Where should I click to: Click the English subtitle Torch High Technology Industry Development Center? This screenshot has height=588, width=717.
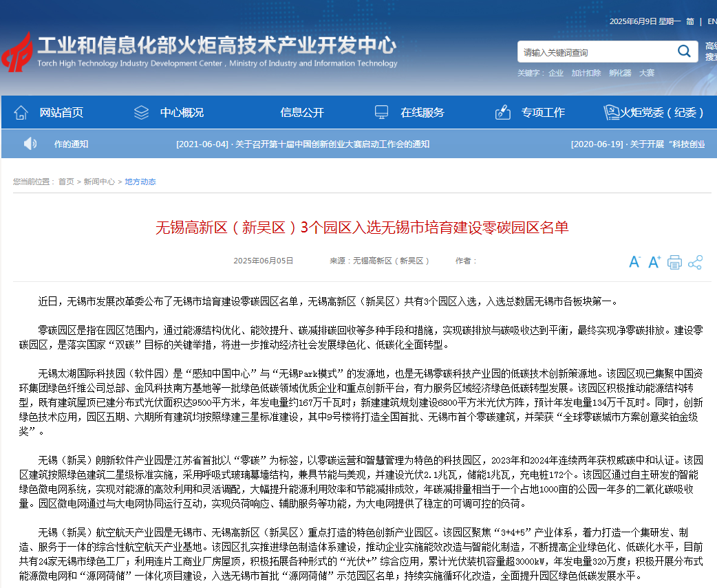217,63
